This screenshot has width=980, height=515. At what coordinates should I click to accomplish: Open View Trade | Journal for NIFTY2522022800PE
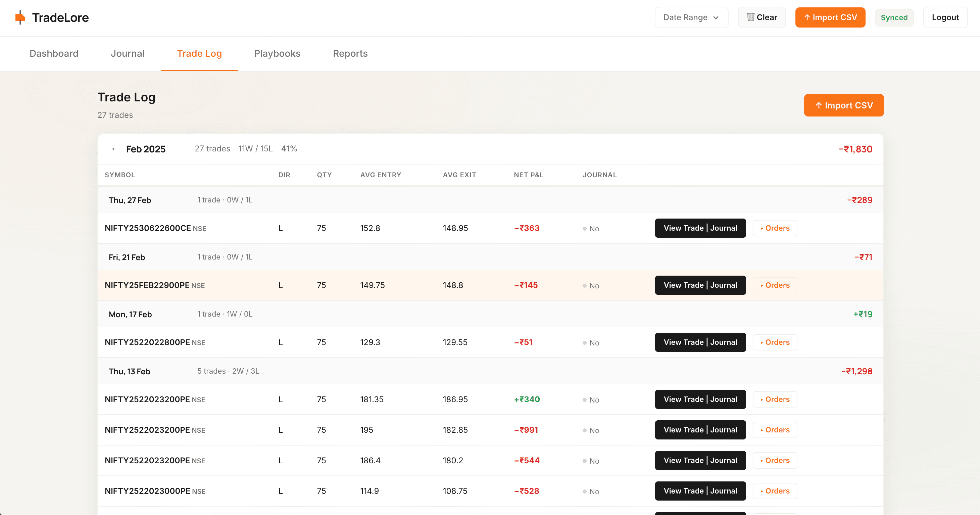coord(700,342)
